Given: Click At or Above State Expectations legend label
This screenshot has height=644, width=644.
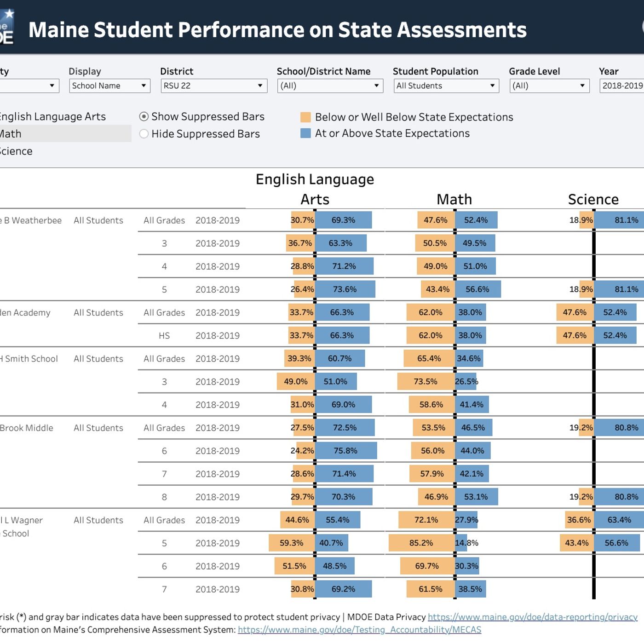Looking at the screenshot, I should pyautogui.click(x=392, y=133).
